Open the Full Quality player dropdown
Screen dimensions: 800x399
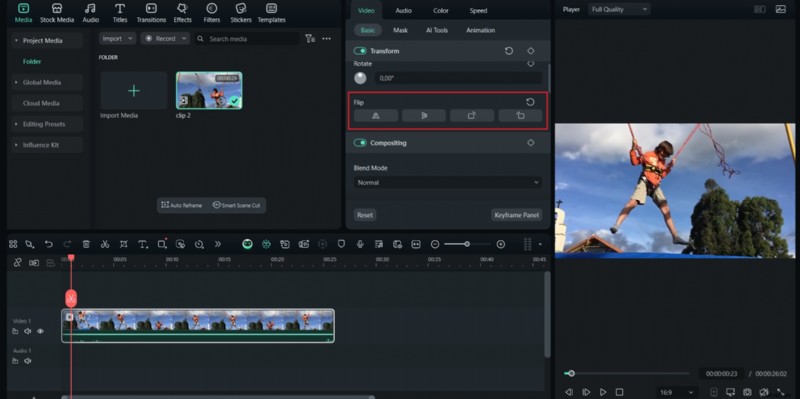pos(619,9)
